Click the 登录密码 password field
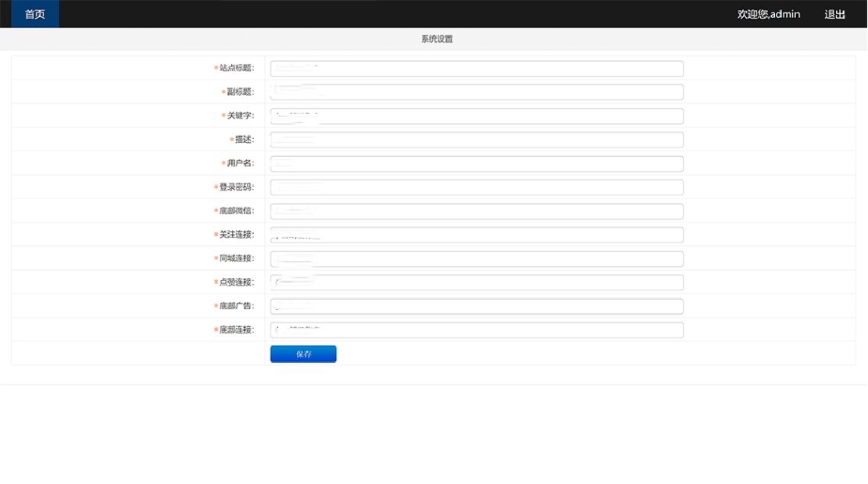This screenshot has height=484, width=868. point(477,187)
